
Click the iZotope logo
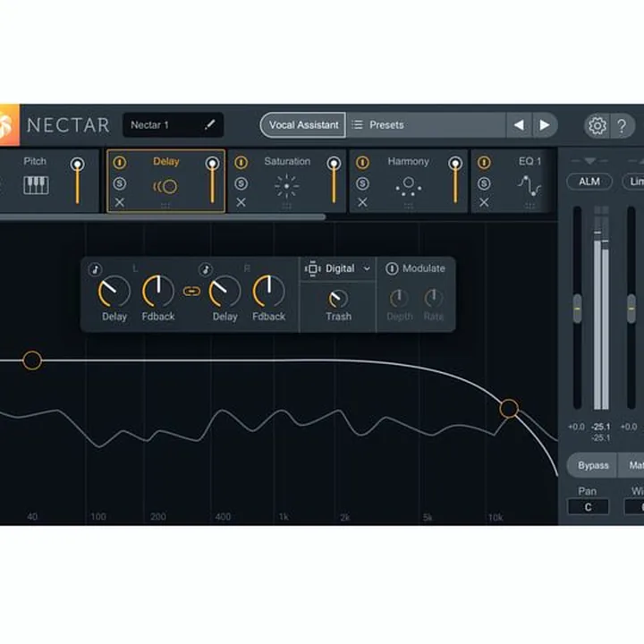tap(9, 125)
